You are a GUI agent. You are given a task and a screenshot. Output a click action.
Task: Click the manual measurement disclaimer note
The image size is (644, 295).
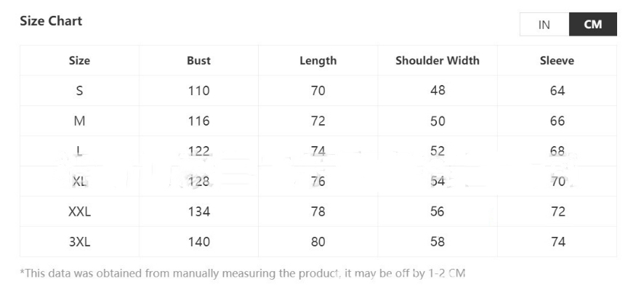point(242,274)
